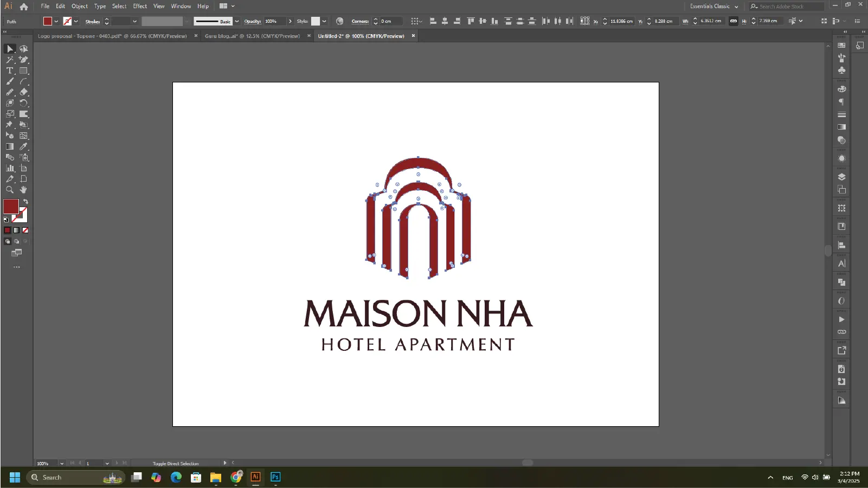868x488 pixels.
Task: Select the Type tool
Action: click(10, 70)
